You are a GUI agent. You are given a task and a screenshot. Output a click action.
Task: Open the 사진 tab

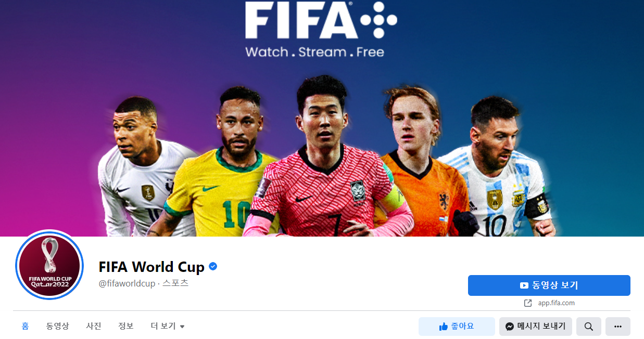(x=94, y=327)
